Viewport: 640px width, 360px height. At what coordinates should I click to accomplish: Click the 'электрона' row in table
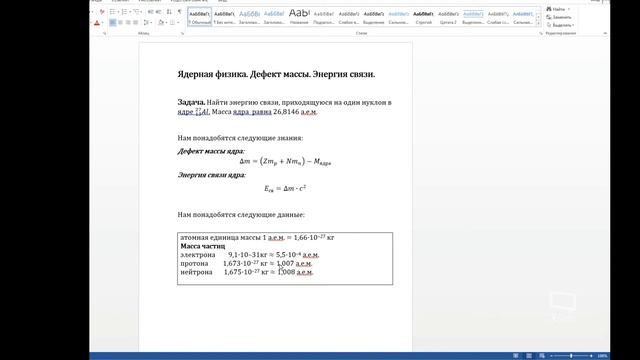[x=250, y=255]
